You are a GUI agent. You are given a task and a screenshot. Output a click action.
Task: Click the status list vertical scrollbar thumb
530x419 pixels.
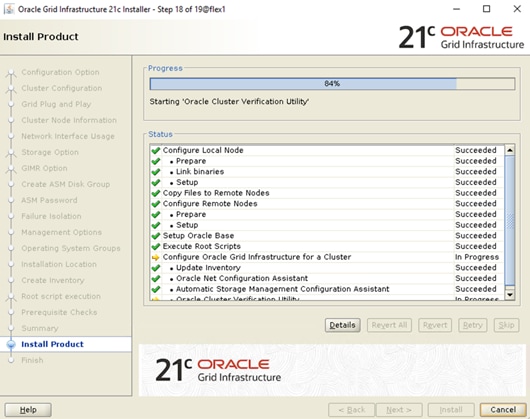[x=510, y=220]
